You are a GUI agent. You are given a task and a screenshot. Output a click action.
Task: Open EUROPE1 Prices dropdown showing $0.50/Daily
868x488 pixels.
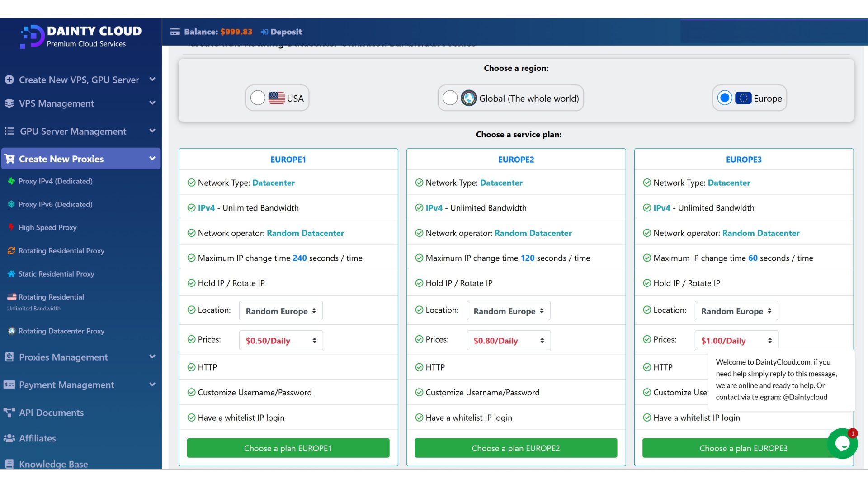281,340
